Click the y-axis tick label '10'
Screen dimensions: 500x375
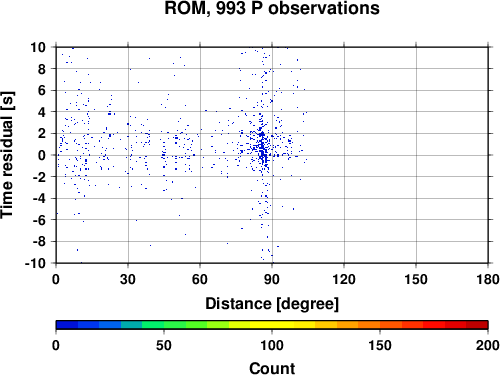[x=38, y=47]
